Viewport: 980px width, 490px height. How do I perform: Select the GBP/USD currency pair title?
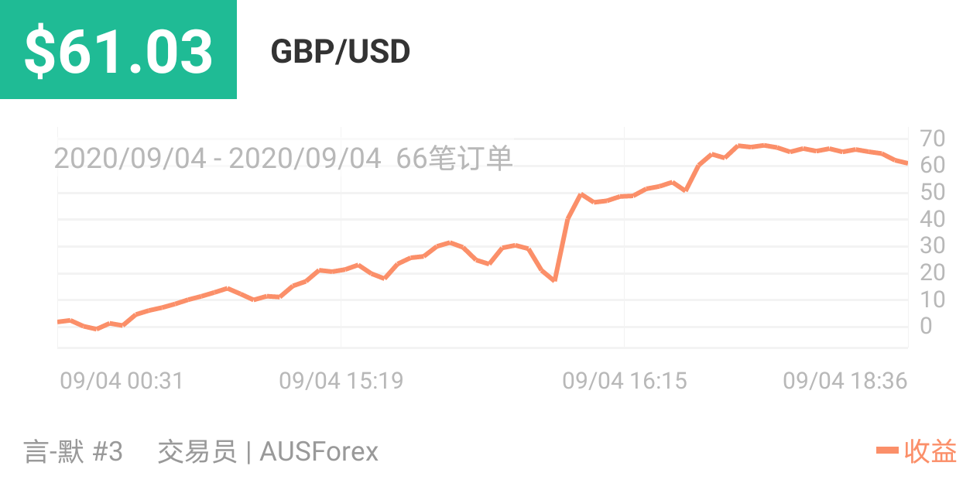click(341, 52)
